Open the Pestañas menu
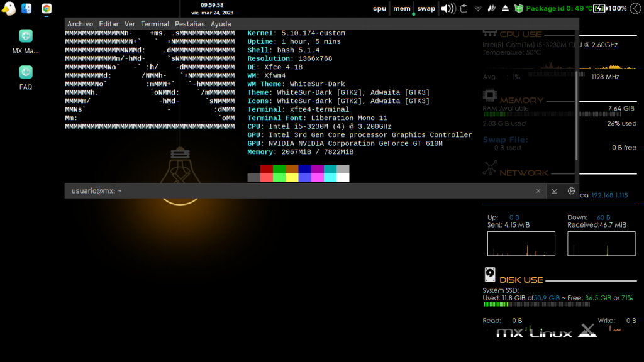The image size is (644, 362). pyautogui.click(x=189, y=24)
